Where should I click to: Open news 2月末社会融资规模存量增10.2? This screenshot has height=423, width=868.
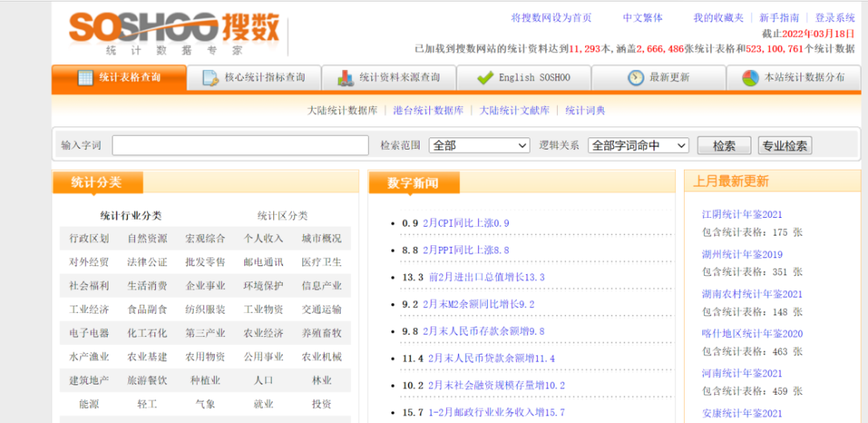click(497, 385)
